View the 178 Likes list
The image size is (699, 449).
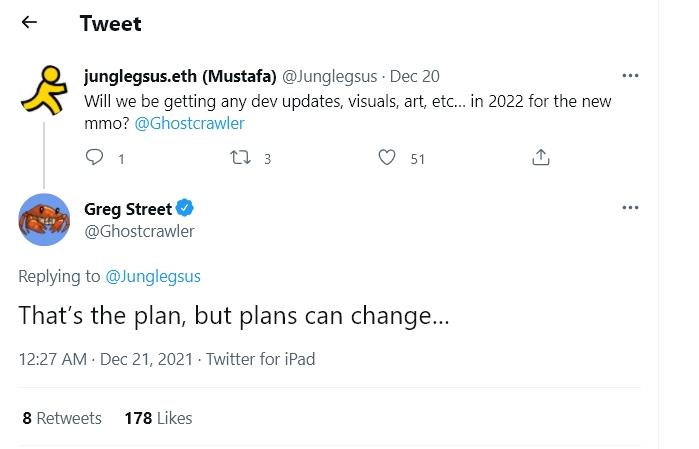pos(158,418)
